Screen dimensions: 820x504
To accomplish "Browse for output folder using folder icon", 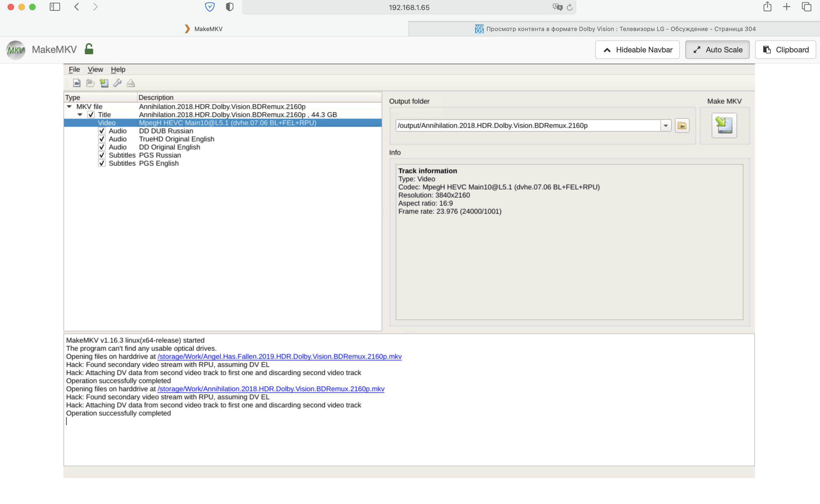I will click(682, 126).
